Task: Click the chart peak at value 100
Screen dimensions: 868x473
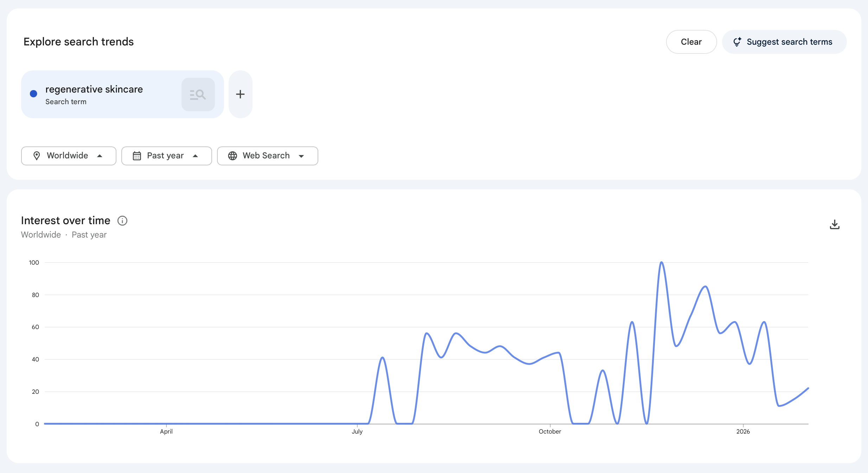Action: click(x=662, y=263)
